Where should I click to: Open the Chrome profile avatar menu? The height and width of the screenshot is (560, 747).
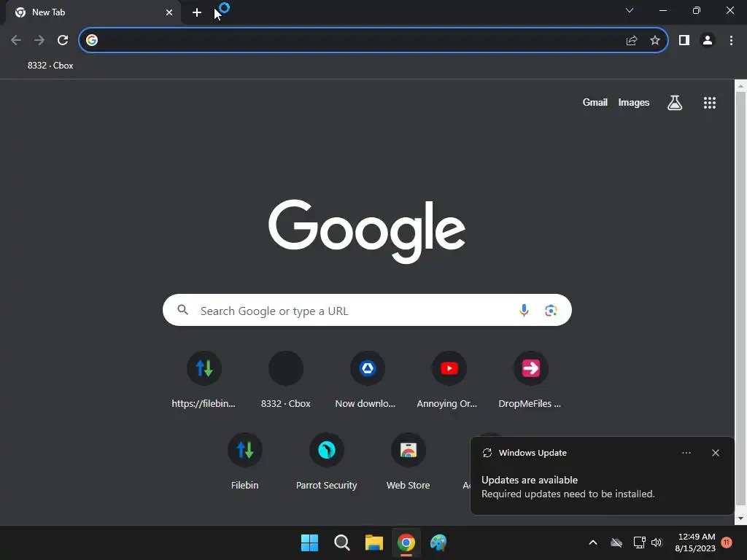coord(708,41)
